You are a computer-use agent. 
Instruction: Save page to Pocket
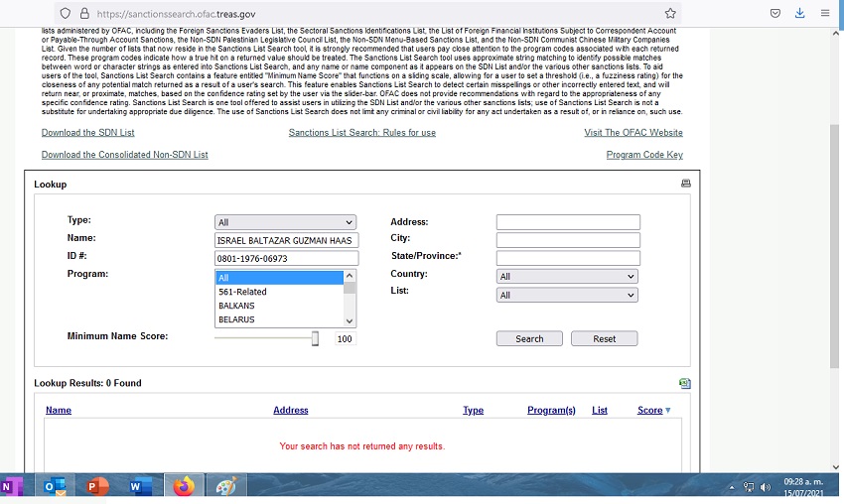tap(774, 14)
